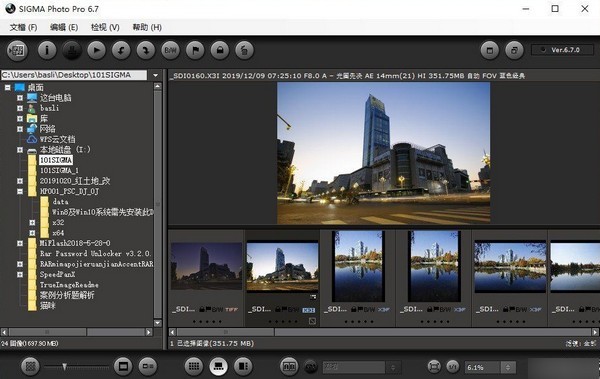Click the small icon below the selected X3I thumbnail
This screenshot has width=600, height=379.
click(x=312, y=322)
